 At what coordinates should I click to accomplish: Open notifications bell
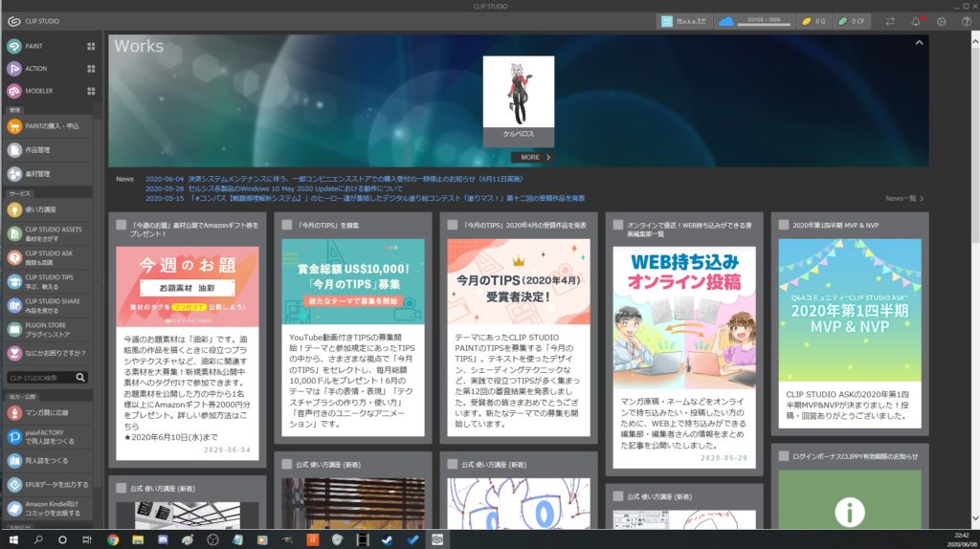pyautogui.click(x=916, y=21)
